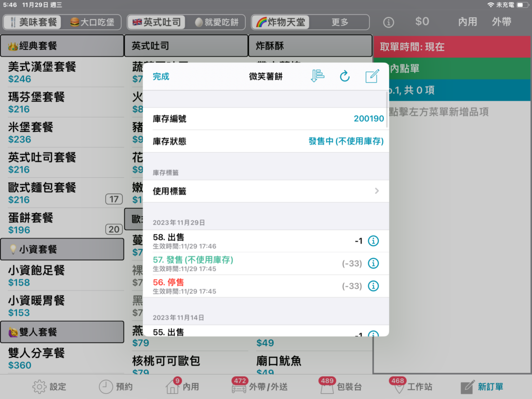The image size is (532, 399).
Task: Add 英式吐司套餐 to the order
Action: coord(62,163)
